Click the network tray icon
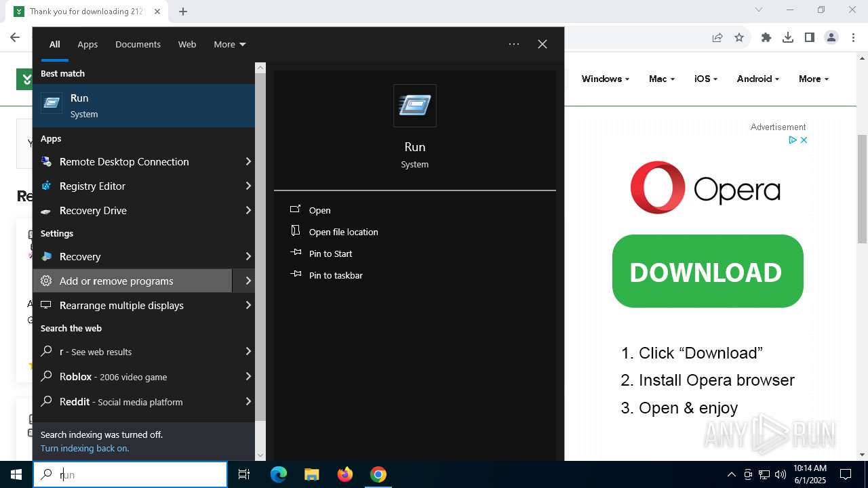868x488 pixels. tap(764, 474)
